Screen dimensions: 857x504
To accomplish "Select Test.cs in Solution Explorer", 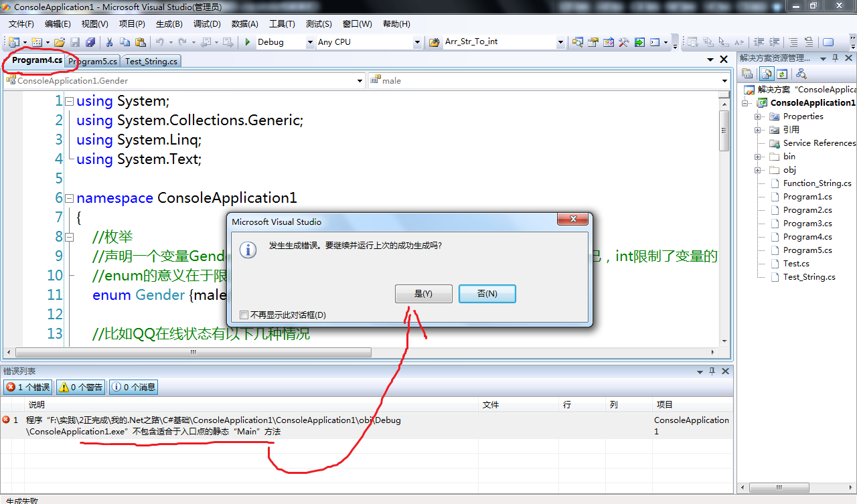I will tap(796, 264).
